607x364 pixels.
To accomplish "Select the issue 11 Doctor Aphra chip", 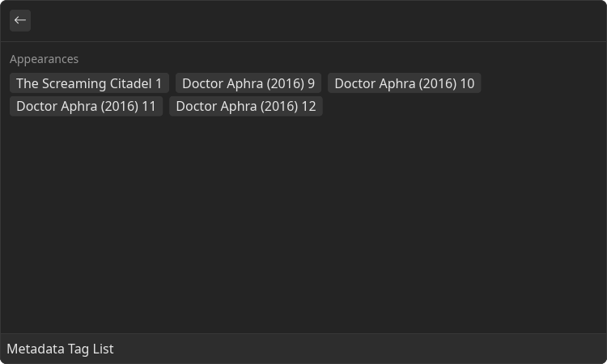I will (86, 107).
